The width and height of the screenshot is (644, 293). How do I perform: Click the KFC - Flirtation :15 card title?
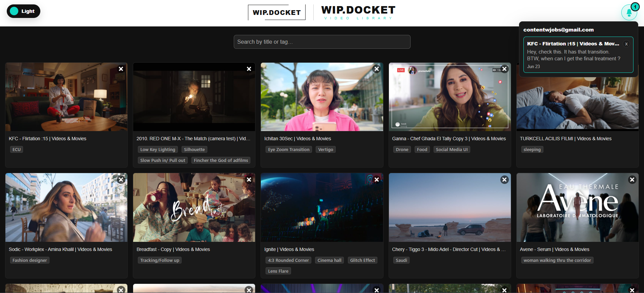[x=47, y=139]
